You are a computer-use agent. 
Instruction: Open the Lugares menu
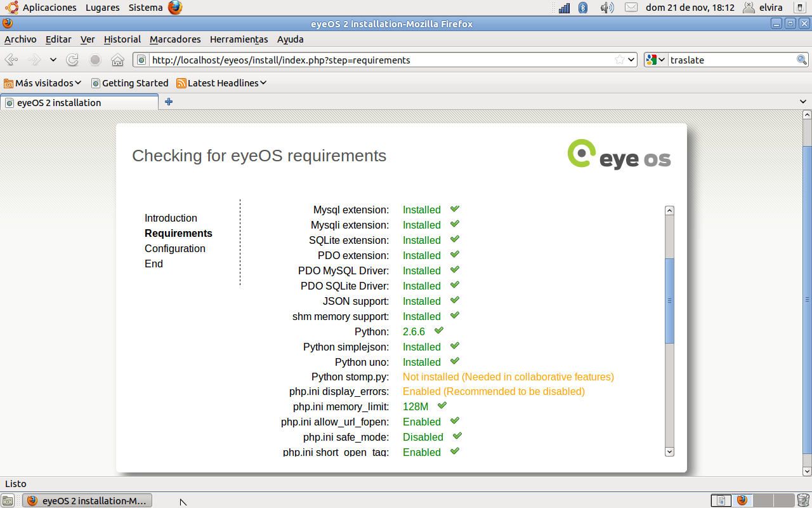pyautogui.click(x=103, y=8)
